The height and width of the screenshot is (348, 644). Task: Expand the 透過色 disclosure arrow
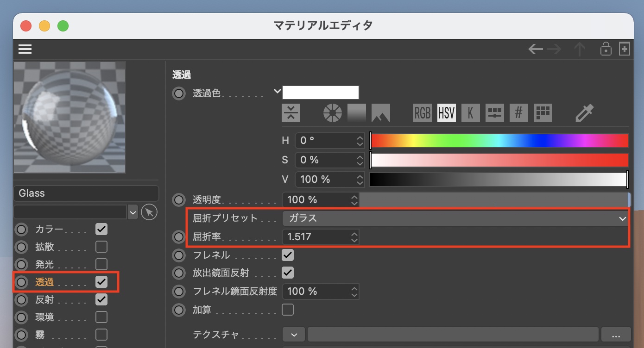[277, 92]
